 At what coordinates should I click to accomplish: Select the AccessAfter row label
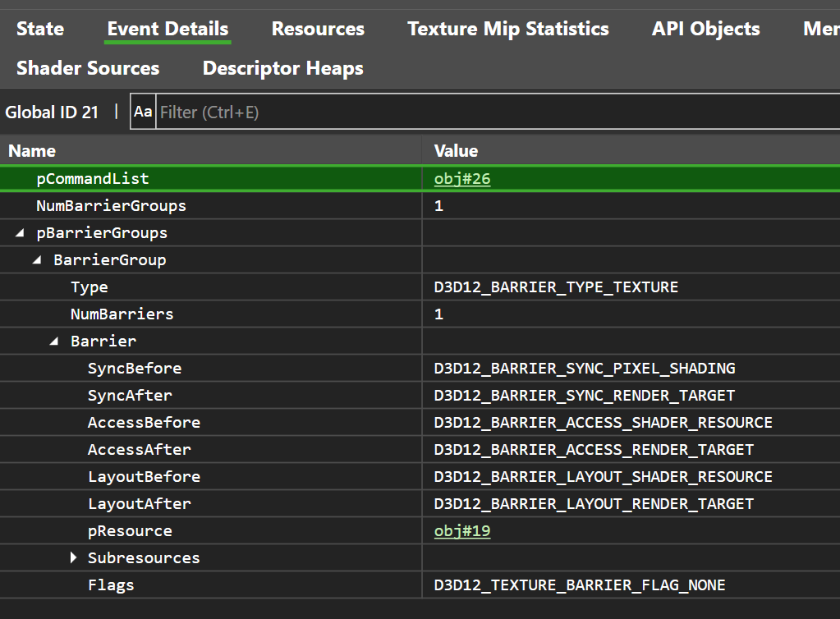[x=140, y=450]
